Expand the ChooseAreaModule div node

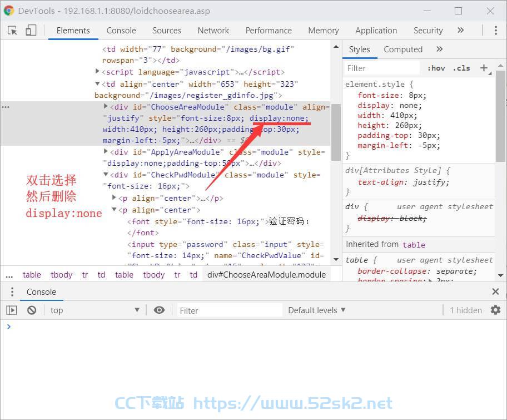[106, 106]
